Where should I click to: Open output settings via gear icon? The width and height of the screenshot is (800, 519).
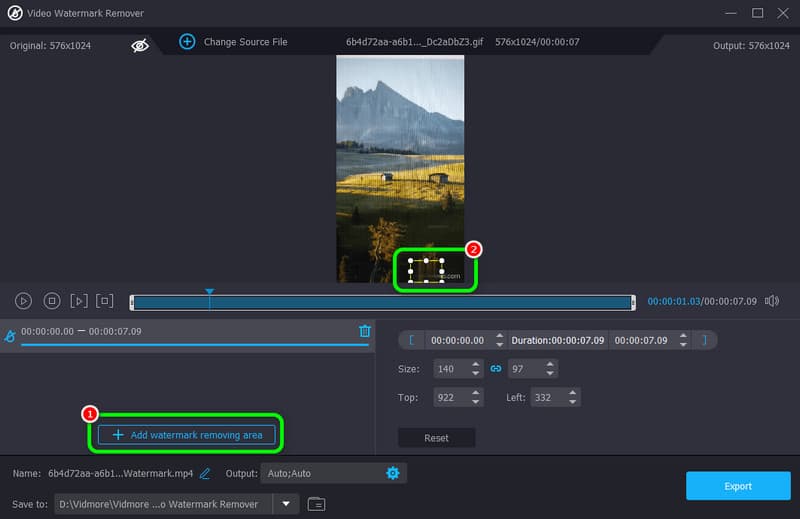393,473
